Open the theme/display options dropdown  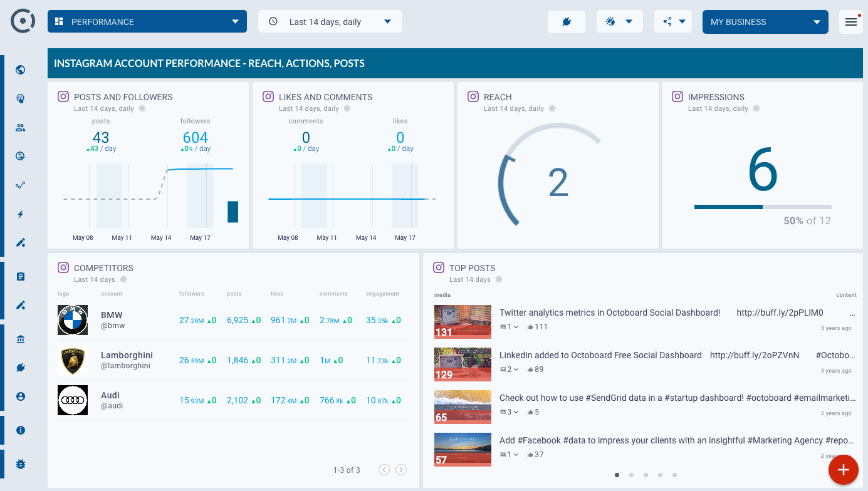(619, 22)
